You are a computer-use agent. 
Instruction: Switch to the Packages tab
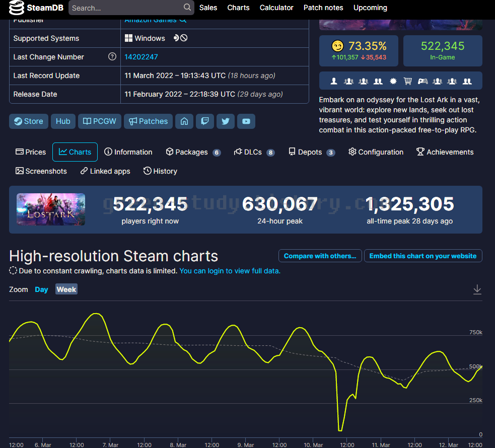[x=193, y=152]
